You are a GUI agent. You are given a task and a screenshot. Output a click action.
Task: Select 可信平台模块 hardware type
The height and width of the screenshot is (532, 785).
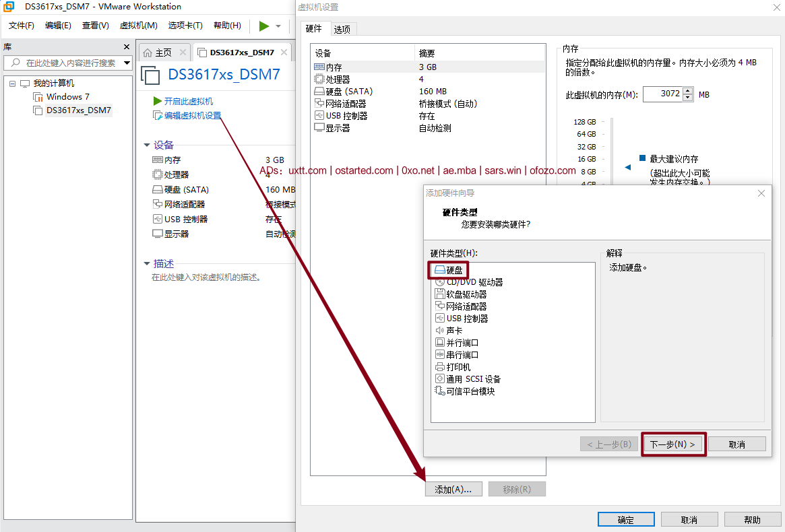[465, 391]
